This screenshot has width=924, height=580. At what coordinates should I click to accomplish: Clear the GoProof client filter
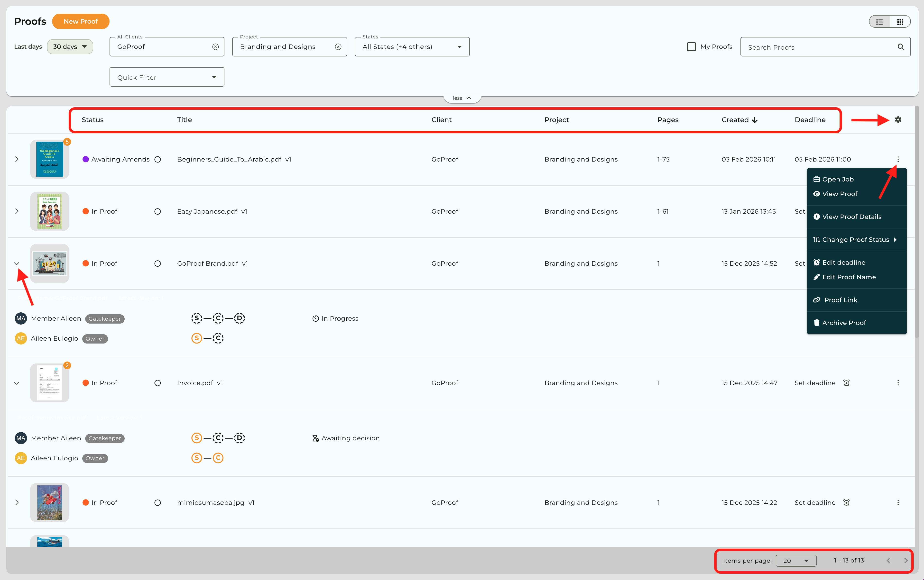215,47
